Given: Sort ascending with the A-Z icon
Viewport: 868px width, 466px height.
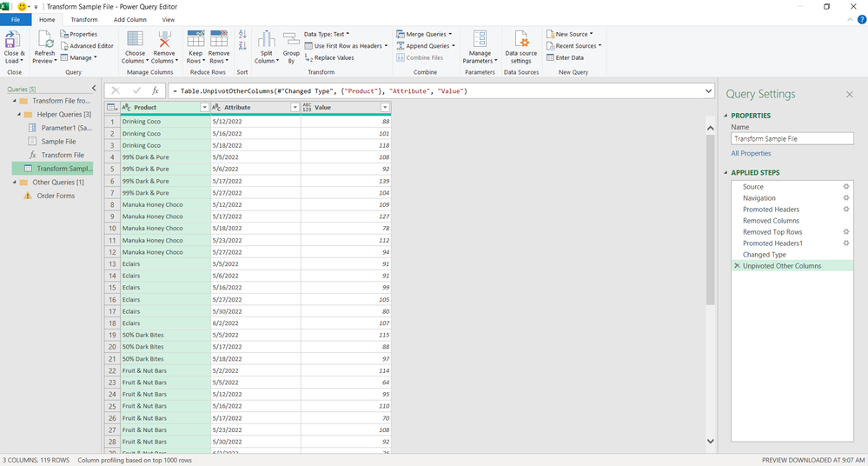Looking at the screenshot, I should click(242, 35).
